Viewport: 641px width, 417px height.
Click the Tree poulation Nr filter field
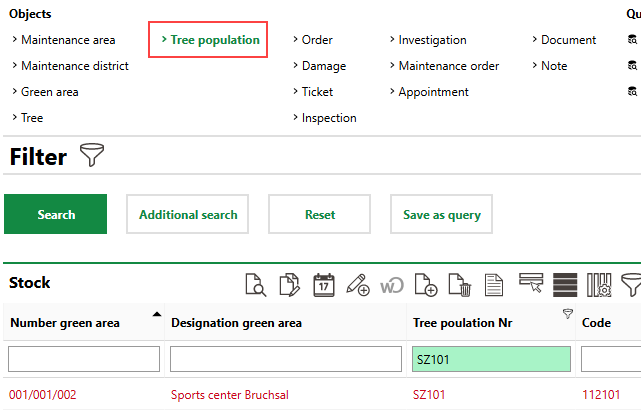pos(491,359)
